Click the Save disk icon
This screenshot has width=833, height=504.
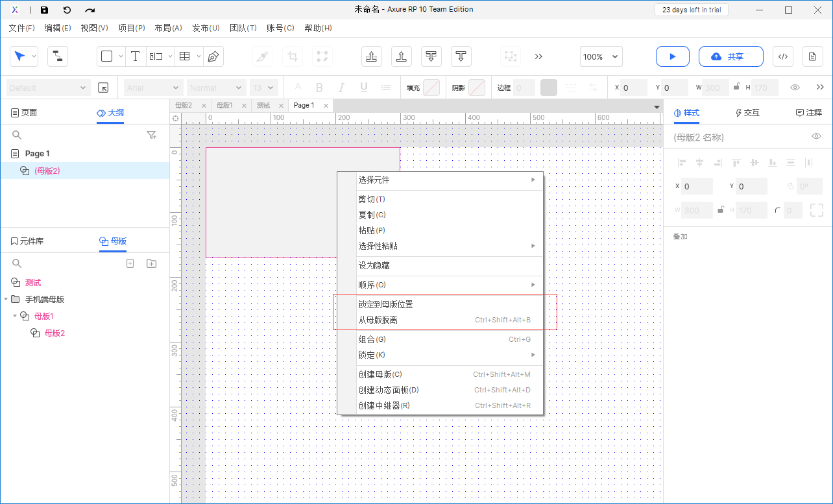click(x=44, y=10)
